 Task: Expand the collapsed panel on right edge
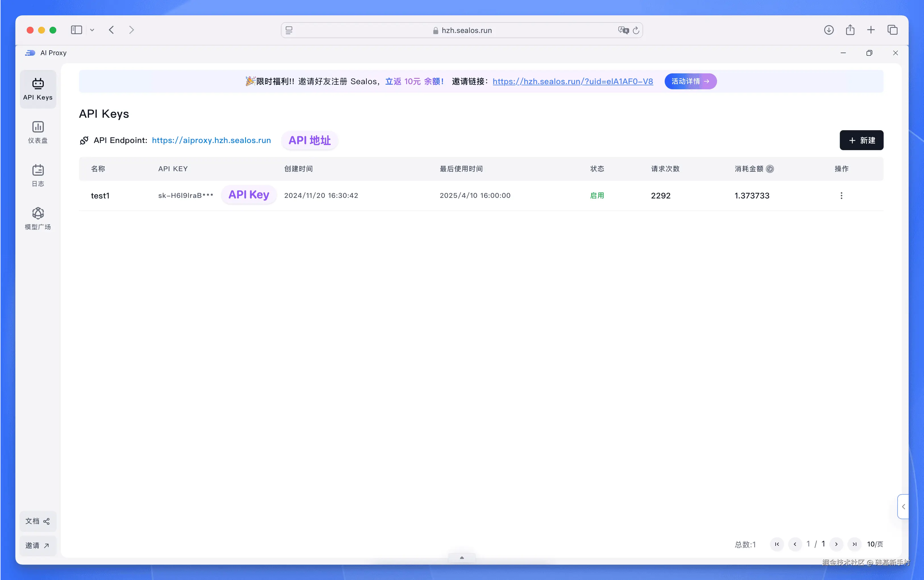(x=903, y=507)
